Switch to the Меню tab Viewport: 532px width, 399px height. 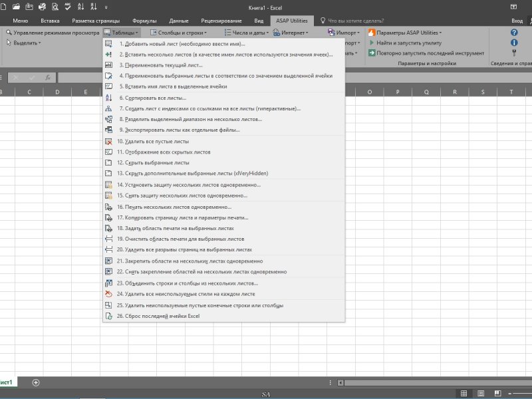coord(21,21)
